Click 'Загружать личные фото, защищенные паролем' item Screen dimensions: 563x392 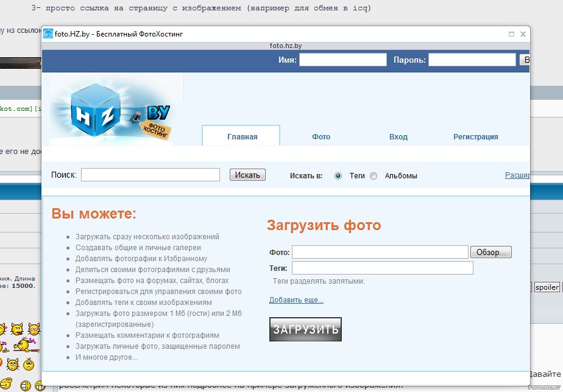(x=158, y=346)
